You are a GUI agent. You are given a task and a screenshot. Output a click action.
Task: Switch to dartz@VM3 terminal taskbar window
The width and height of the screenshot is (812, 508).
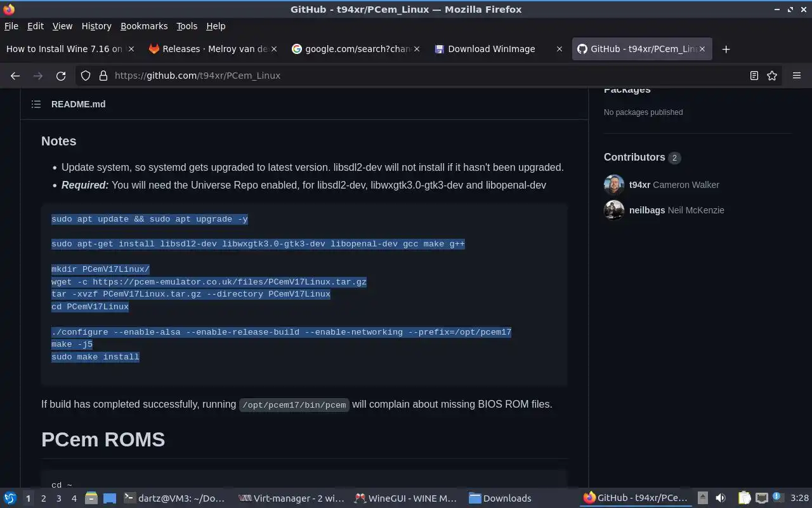174,498
